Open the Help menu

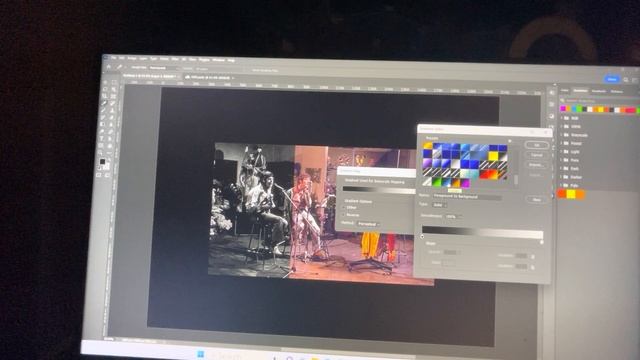tap(231, 60)
